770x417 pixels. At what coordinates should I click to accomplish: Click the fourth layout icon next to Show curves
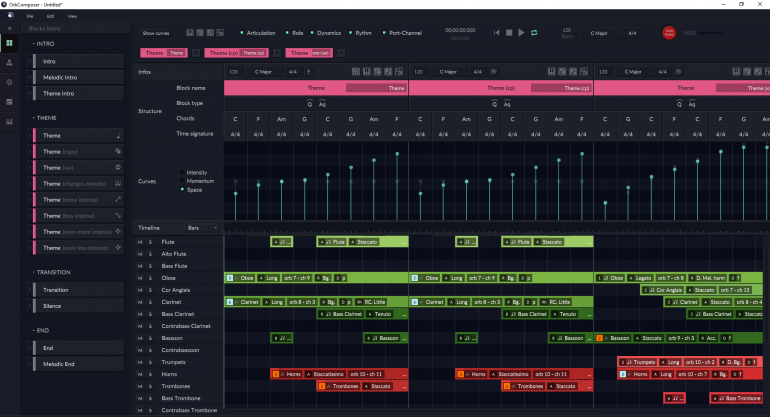(x=220, y=33)
